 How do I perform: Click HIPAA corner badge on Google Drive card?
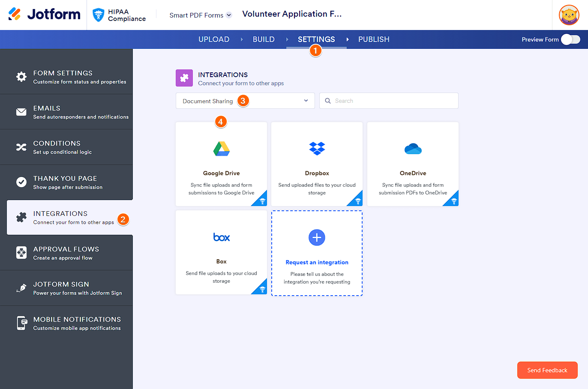pos(261,200)
